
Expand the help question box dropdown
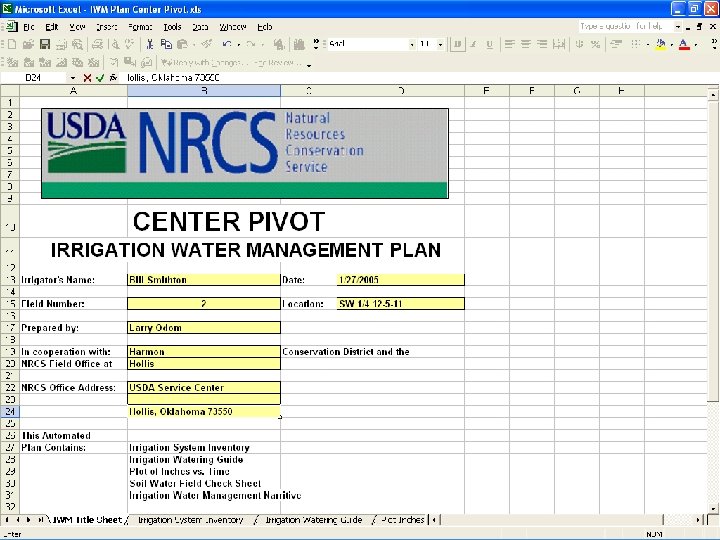coord(678,27)
